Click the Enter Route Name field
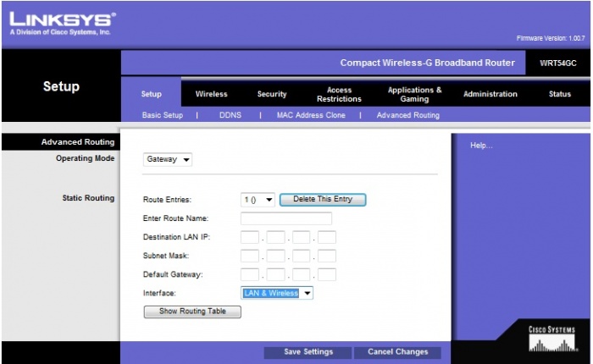This screenshot has width=593, height=364. coord(286,218)
